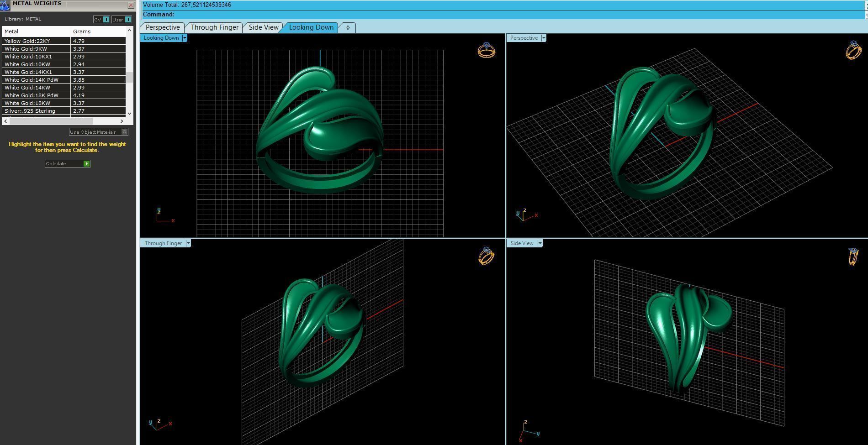Click metal list scroll left arrow
Image resolution: width=868 pixels, height=445 pixels.
pyautogui.click(x=5, y=121)
